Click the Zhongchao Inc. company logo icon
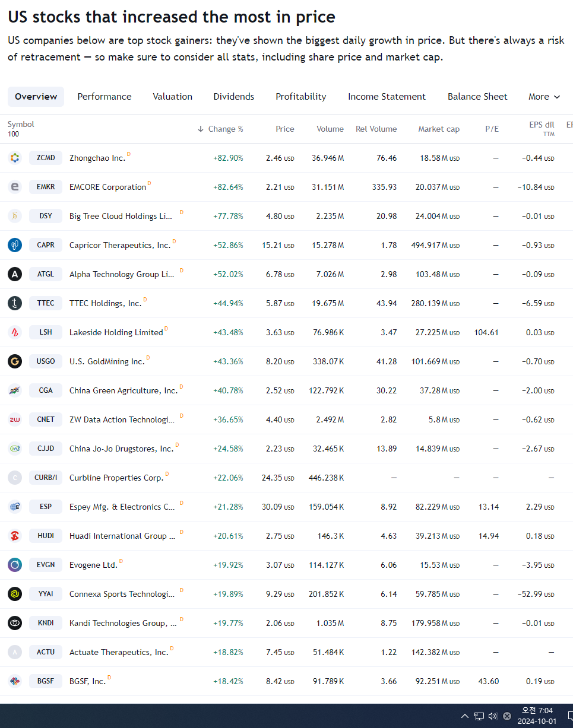 coord(15,158)
